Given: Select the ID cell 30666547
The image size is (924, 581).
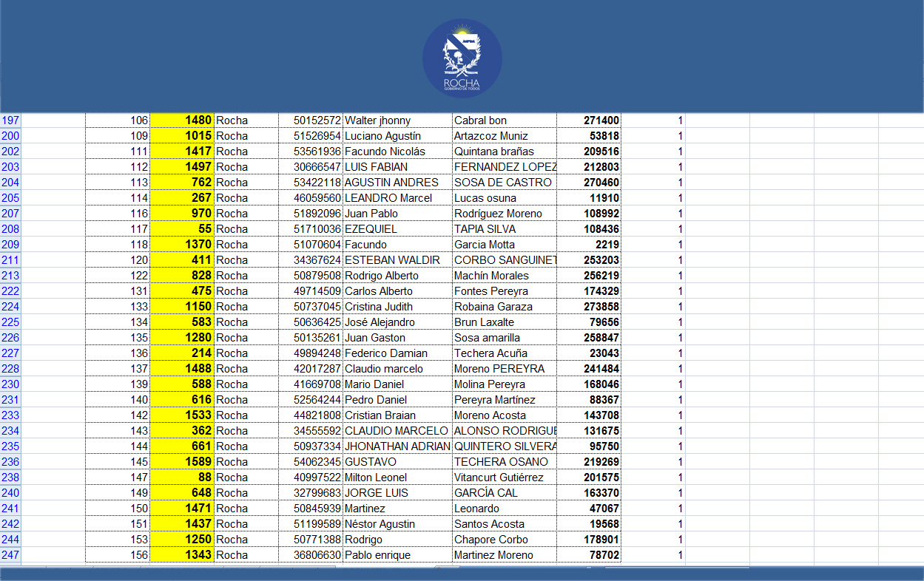Looking at the screenshot, I should tap(311, 167).
